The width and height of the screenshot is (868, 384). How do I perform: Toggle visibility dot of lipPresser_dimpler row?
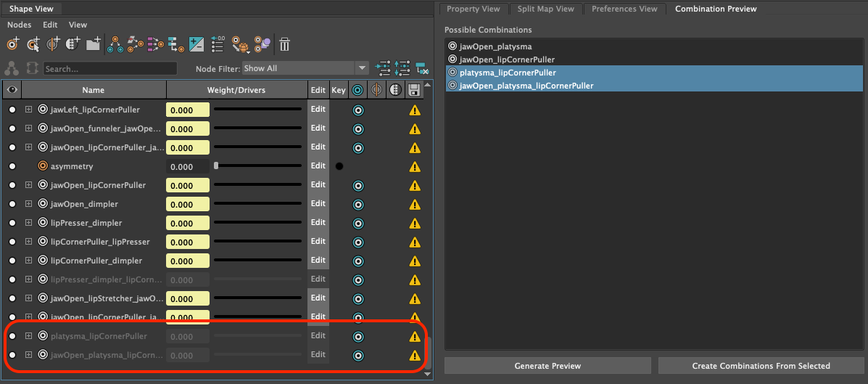click(x=12, y=223)
